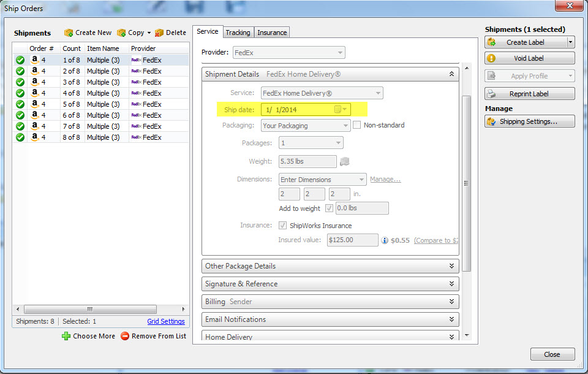
Task: Sort by the Order # column header
Action: [x=43, y=48]
